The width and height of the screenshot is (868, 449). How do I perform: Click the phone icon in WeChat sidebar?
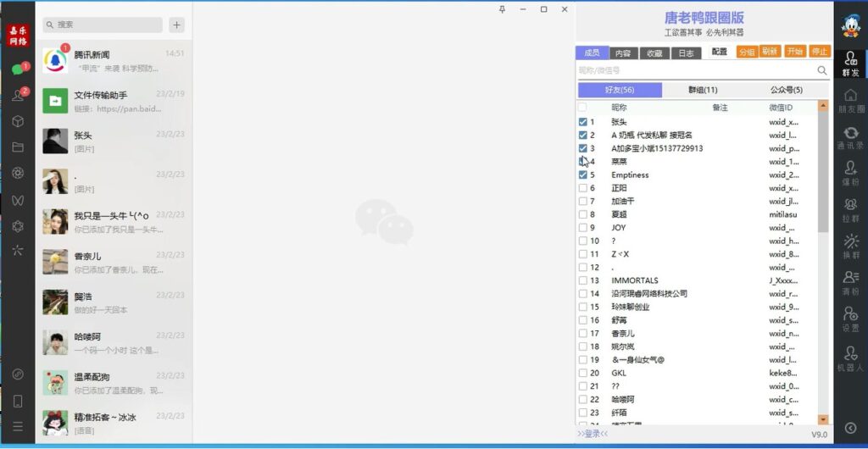point(18,401)
